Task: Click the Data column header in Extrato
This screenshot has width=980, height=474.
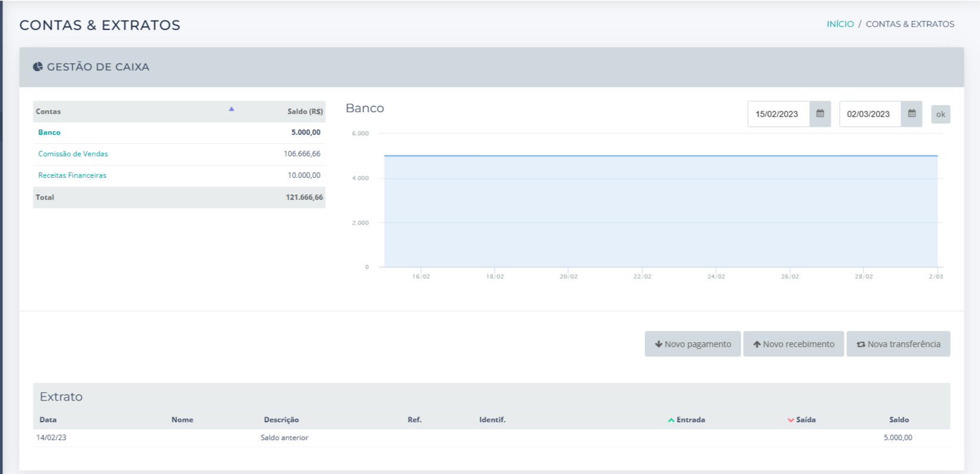Action: [x=48, y=420]
